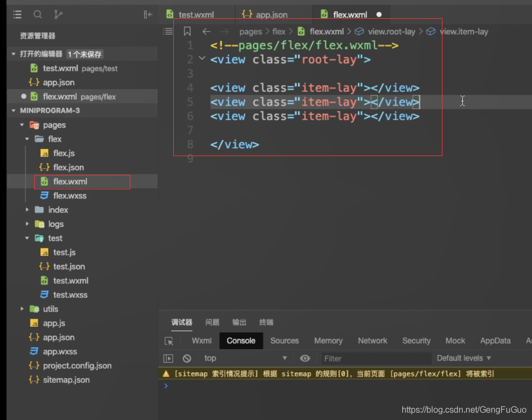Collapse the flex folder

pos(27,139)
